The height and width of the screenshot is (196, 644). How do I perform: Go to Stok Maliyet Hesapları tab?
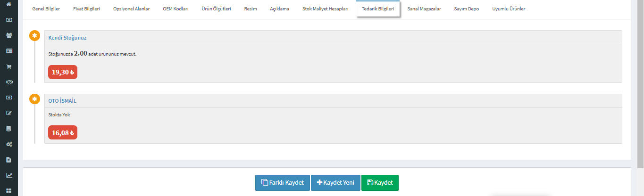(x=325, y=9)
